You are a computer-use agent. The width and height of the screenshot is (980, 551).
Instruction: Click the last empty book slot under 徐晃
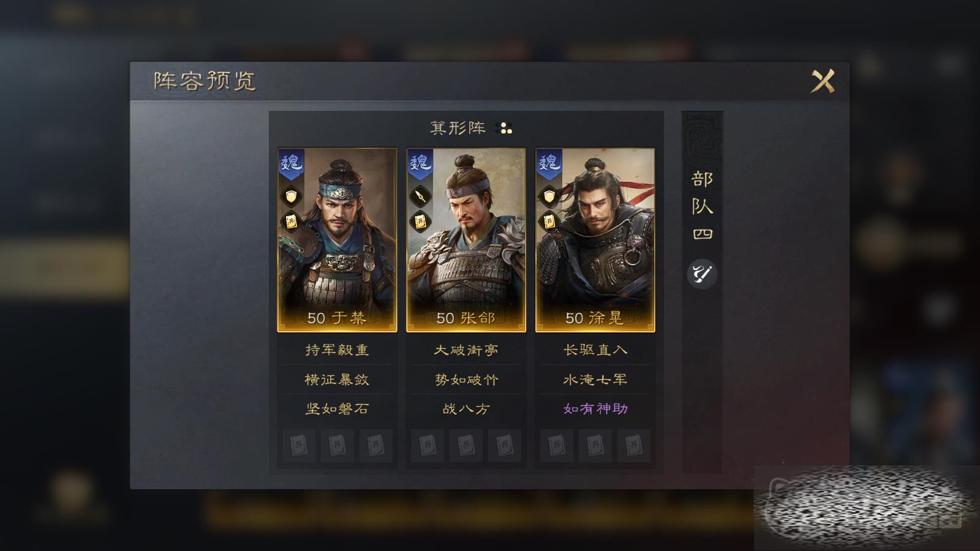(634, 446)
